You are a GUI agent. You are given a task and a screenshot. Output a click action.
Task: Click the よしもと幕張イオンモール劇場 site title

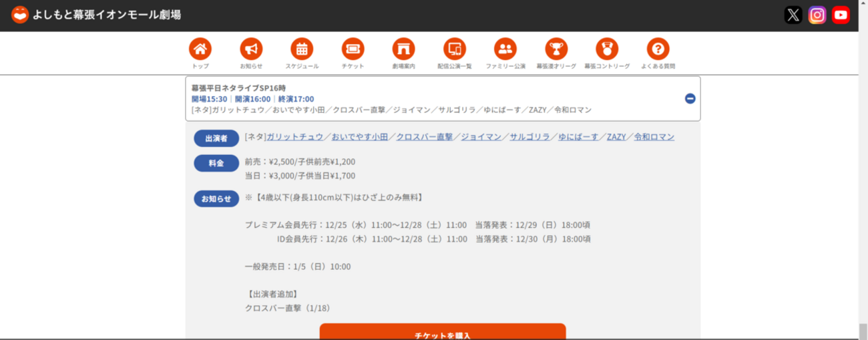coord(107,15)
